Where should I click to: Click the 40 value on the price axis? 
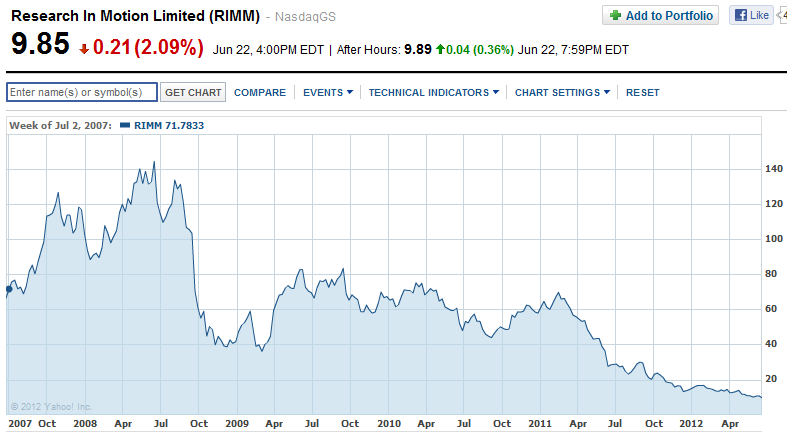click(x=770, y=344)
